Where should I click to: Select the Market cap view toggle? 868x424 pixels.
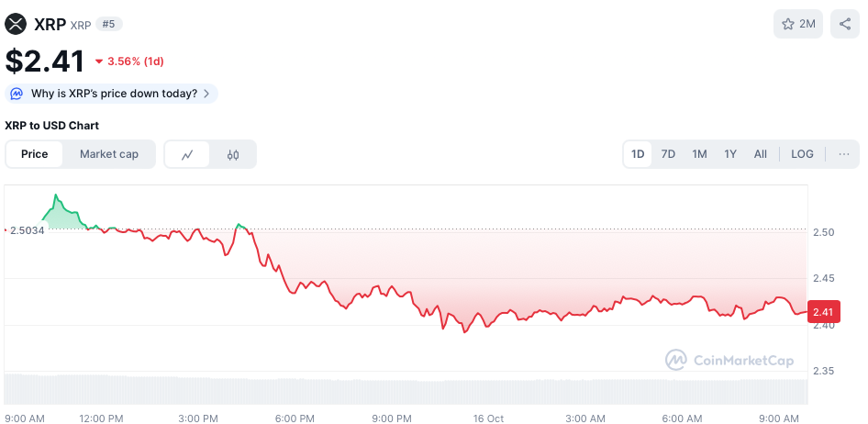coord(109,154)
